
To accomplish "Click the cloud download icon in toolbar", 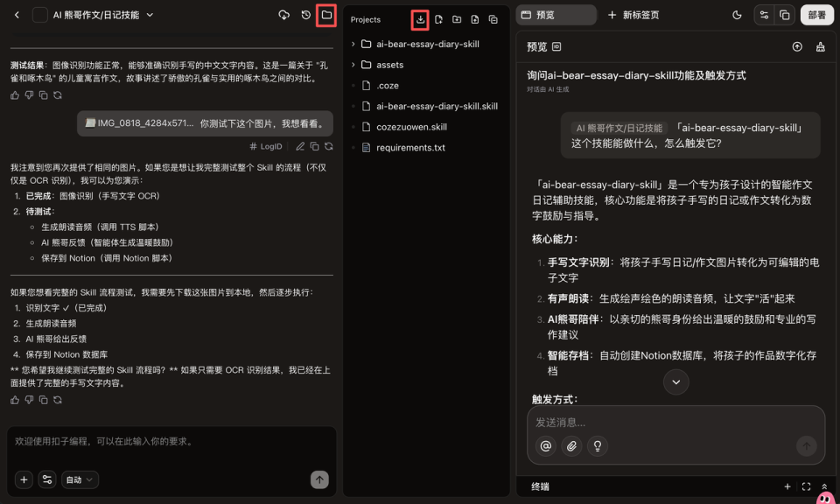I will click(x=283, y=16).
